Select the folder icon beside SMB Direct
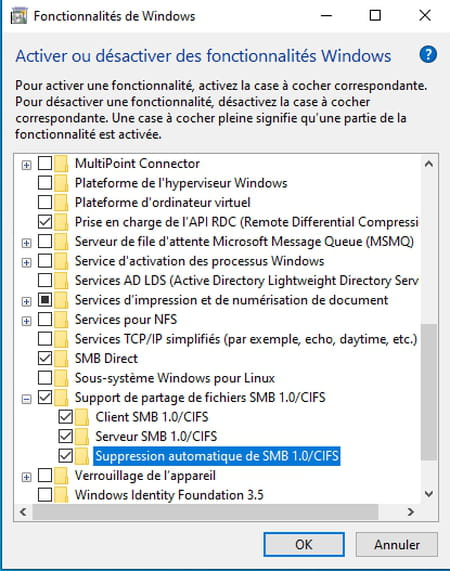This screenshot has width=450, height=571. [61, 358]
